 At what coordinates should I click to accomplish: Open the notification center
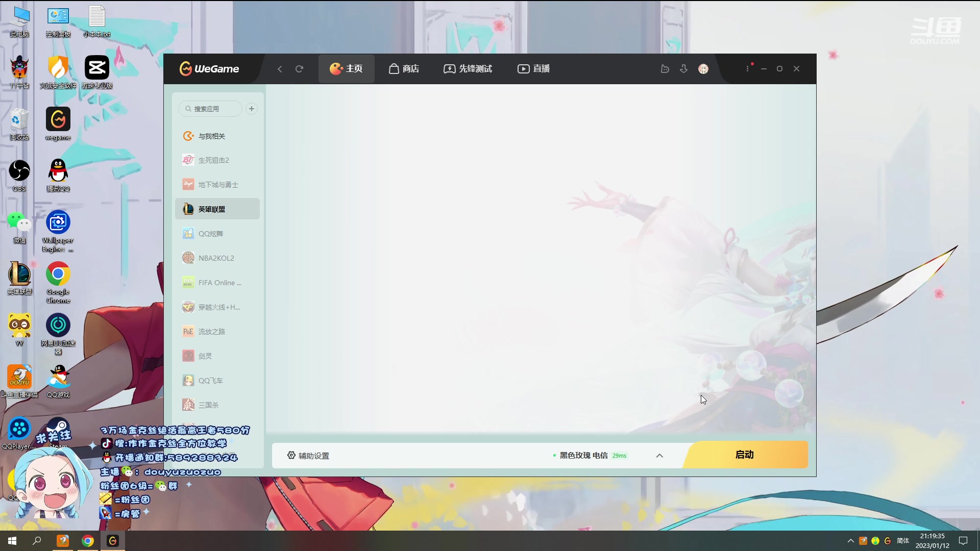click(963, 541)
